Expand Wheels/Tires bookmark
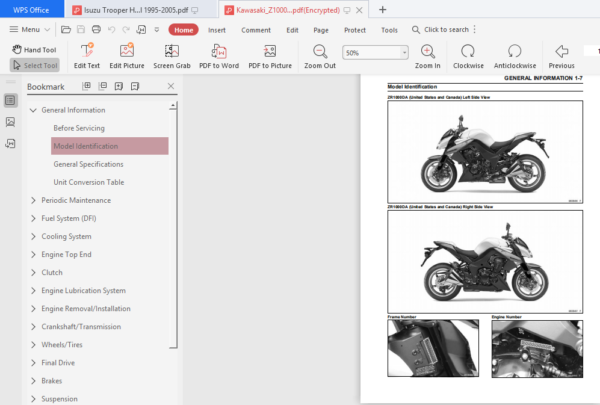Screen dimensions: 600x405 click(x=33, y=345)
